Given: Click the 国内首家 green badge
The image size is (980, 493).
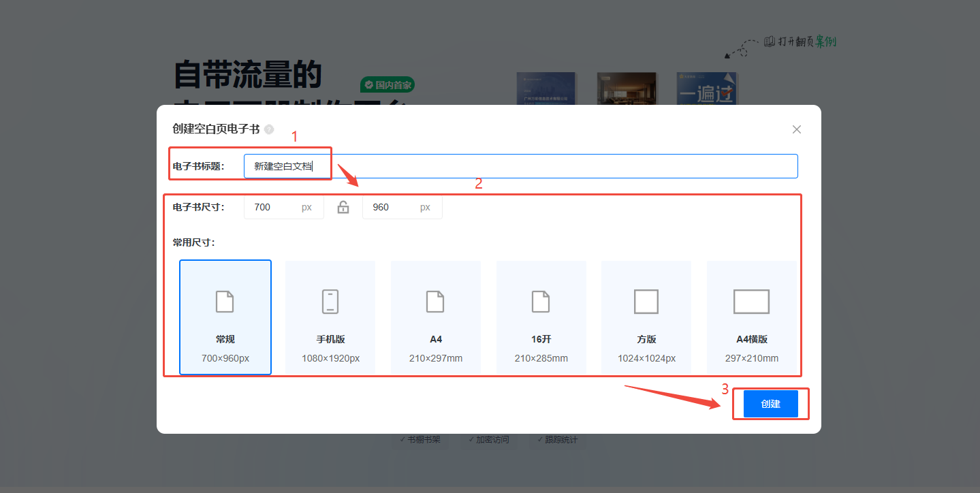Looking at the screenshot, I should tap(388, 85).
